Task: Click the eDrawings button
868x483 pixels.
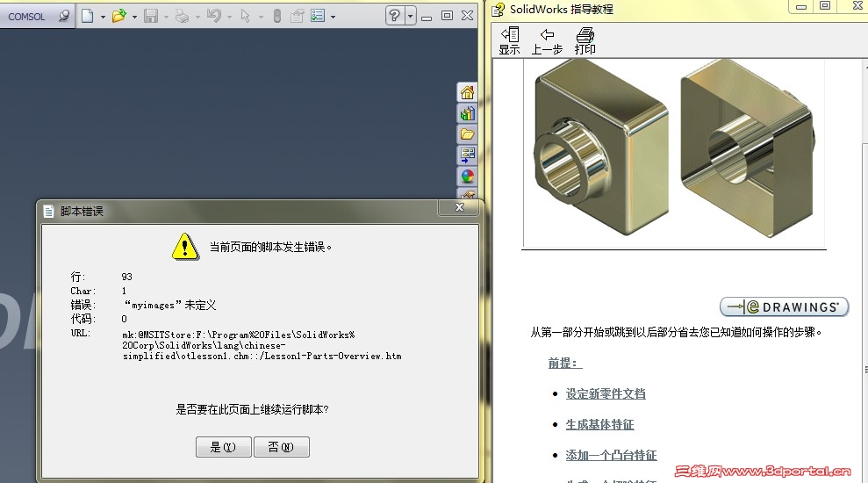Action: point(784,306)
